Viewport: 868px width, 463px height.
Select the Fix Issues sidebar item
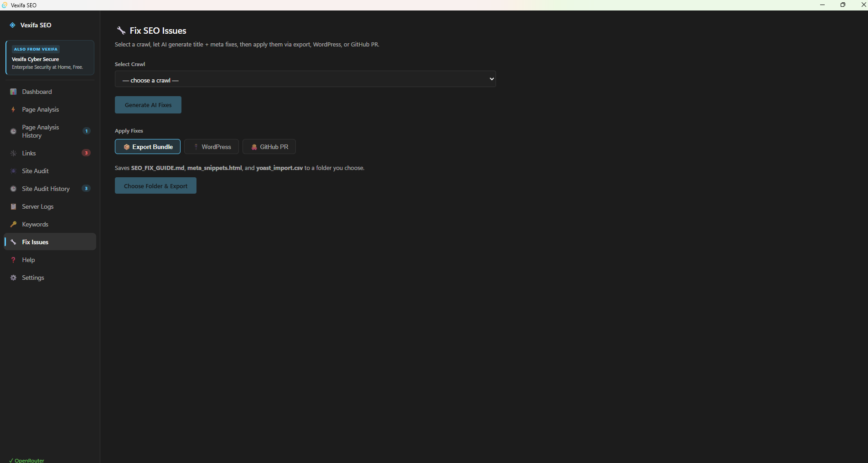coord(50,242)
